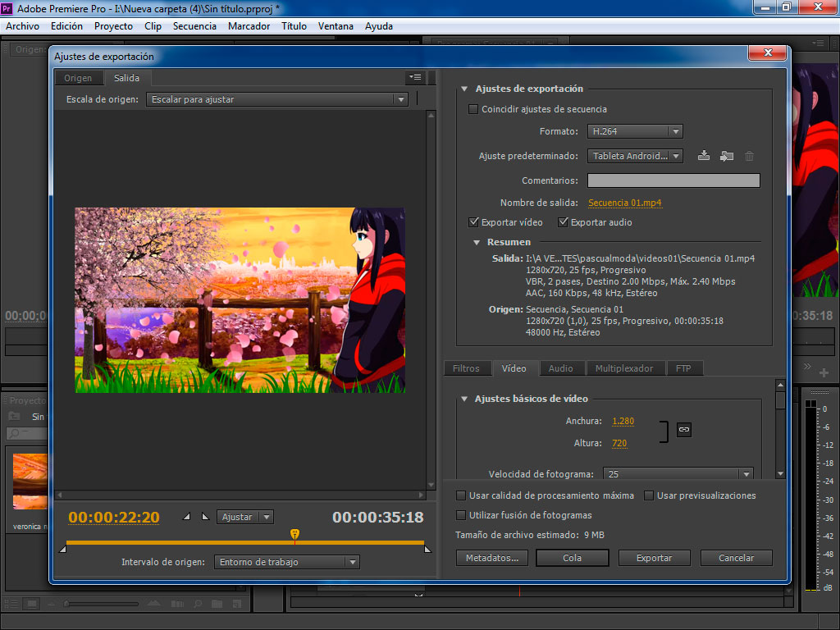Uncheck Exportar vídeo checkbox
This screenshot has width=840, height=630.
point(473,221)
